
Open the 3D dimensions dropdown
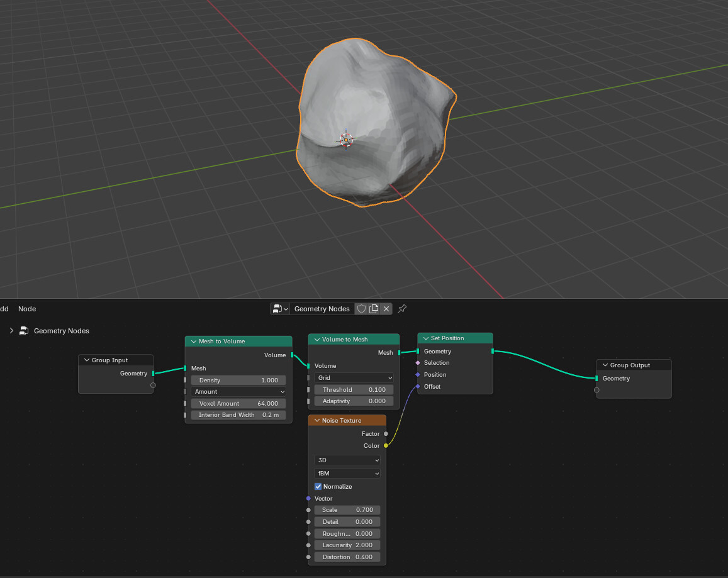click(347, 460)
